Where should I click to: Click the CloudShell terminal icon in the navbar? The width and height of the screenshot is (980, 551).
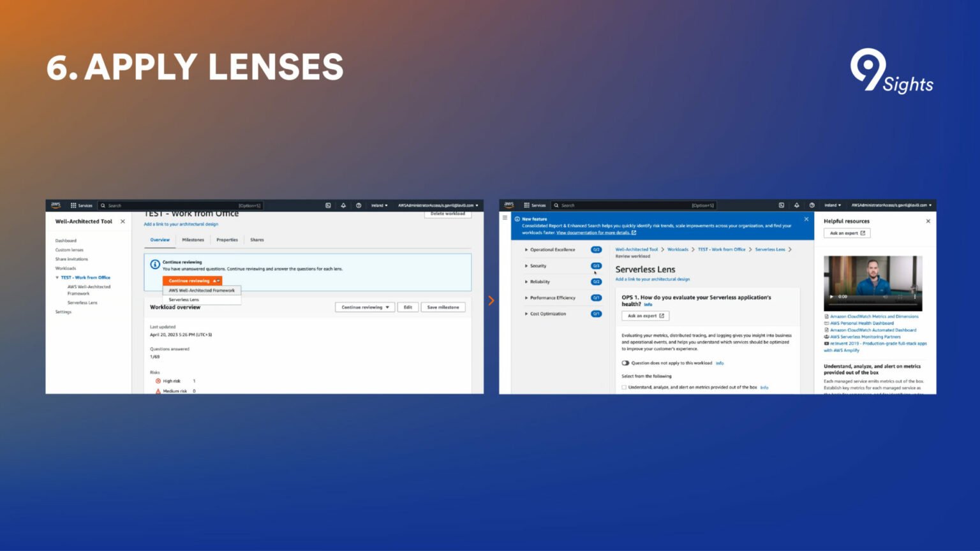pos(327,205)
